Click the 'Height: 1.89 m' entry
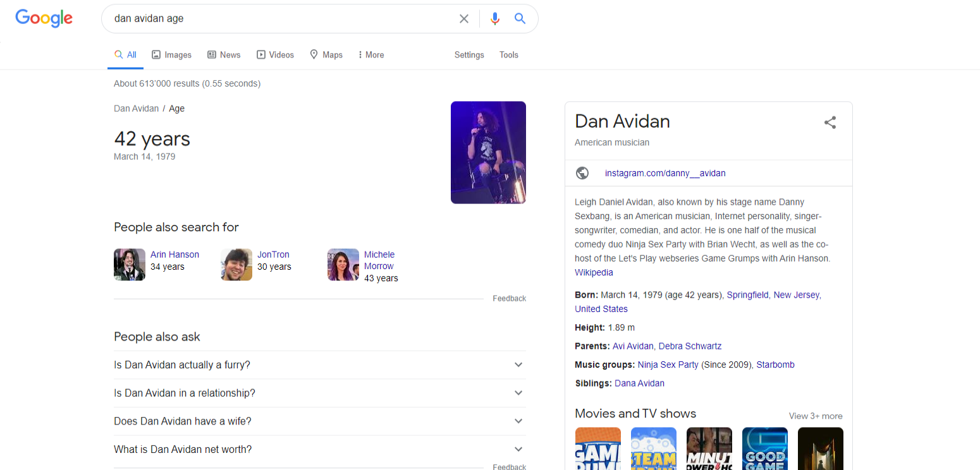This screenshot has height=470, width=980. [x=604, y=327]
